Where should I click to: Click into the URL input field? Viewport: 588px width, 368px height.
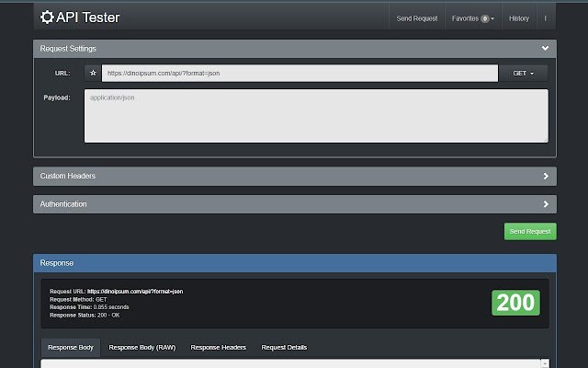coord(300,74)
